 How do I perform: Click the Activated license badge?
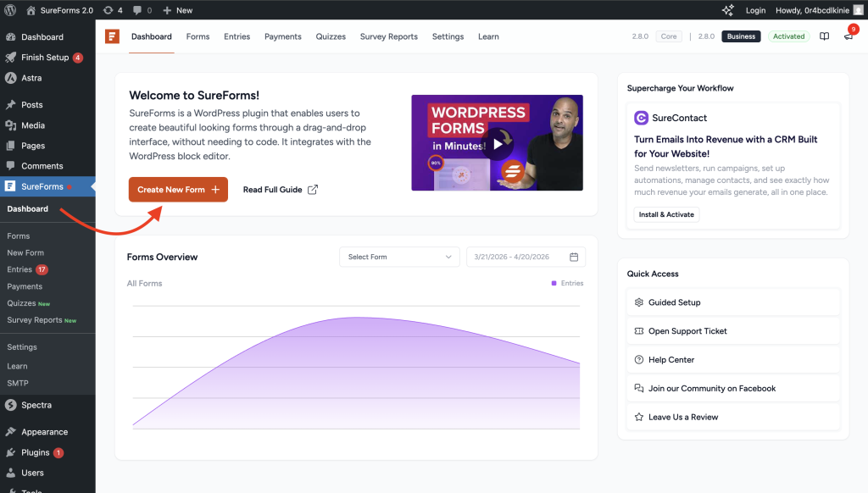point(789,36)
